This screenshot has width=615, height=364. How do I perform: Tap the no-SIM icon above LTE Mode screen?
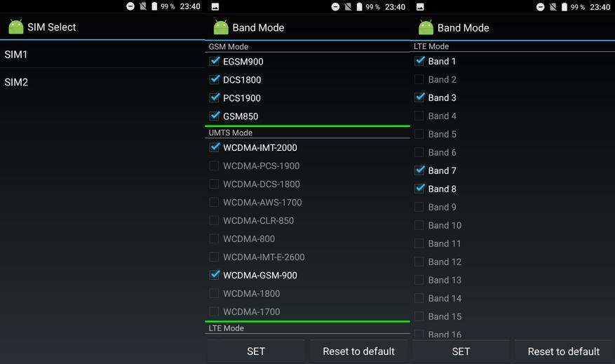click(x=553, y=6)
